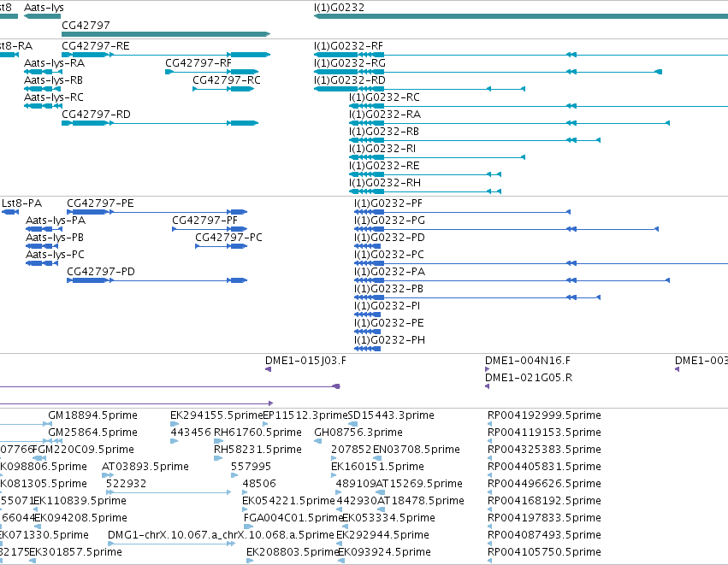Select clone end DME1-004N16.F
The image size is (728, 565).
(528, 361)
